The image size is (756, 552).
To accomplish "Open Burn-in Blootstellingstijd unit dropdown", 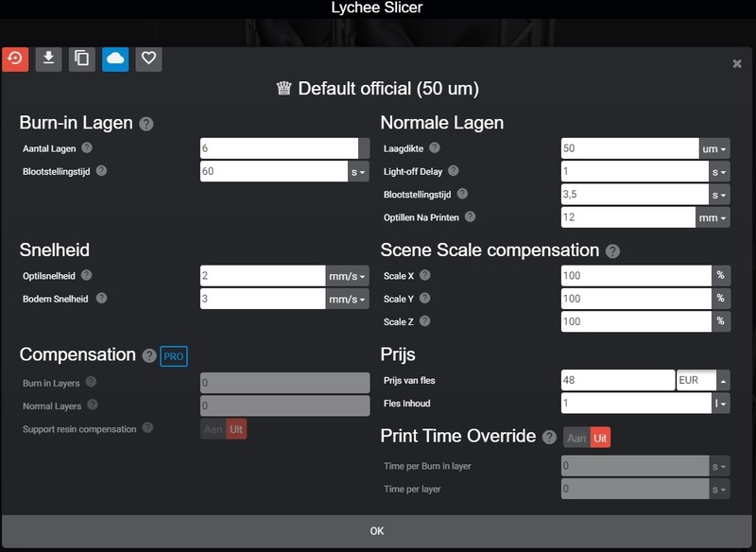I will pyautogui.click(x=358, y=172).
